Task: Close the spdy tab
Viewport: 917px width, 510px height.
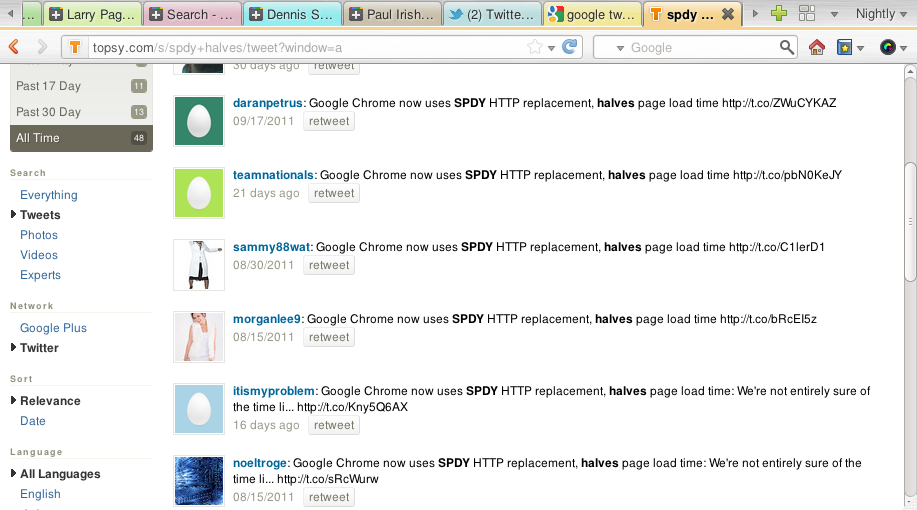Action: click(x=728, y=14)
